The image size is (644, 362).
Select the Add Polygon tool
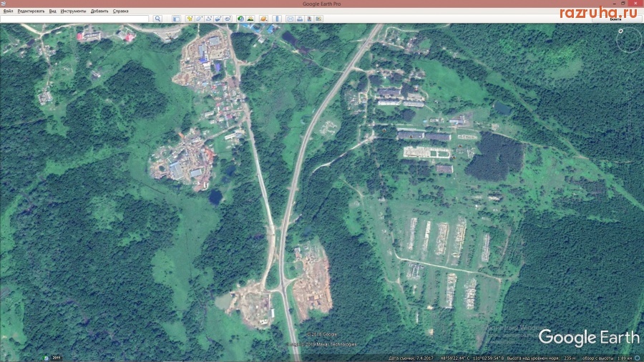point(198,19)
